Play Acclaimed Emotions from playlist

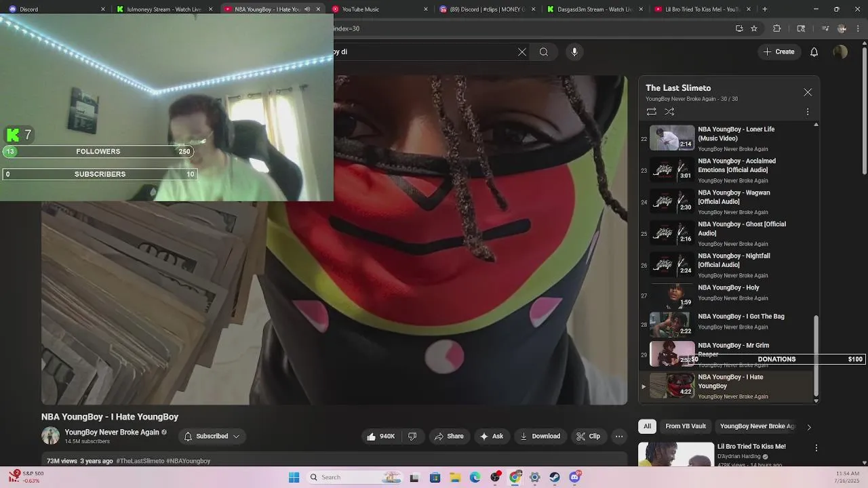point(726,170)
